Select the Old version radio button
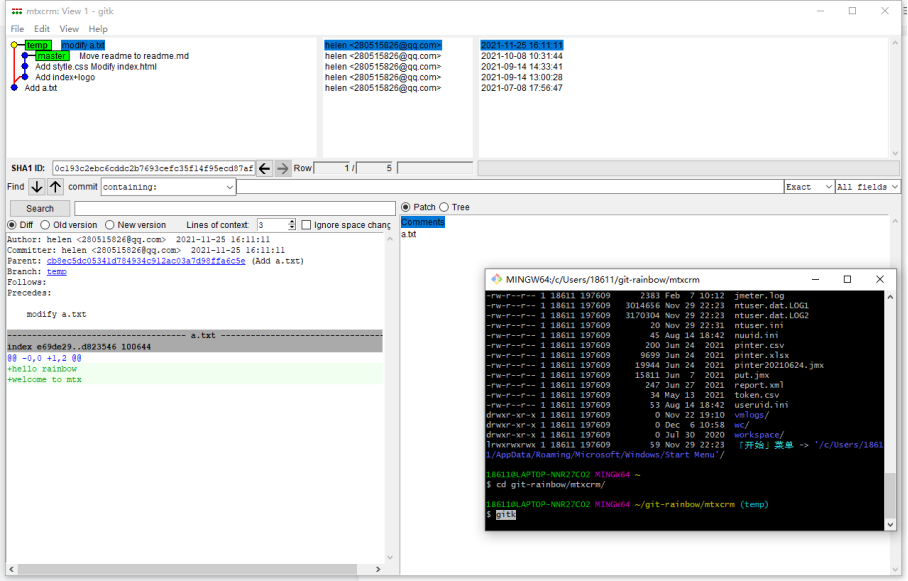The width and height of the screenshot is (908, 581). tap(45, 225)
